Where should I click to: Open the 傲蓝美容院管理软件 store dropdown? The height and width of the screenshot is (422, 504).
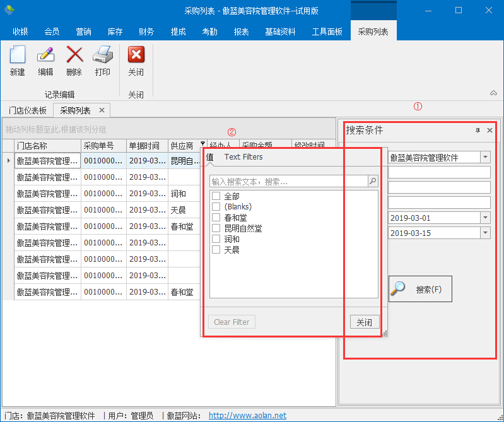[x=485, y=157]
